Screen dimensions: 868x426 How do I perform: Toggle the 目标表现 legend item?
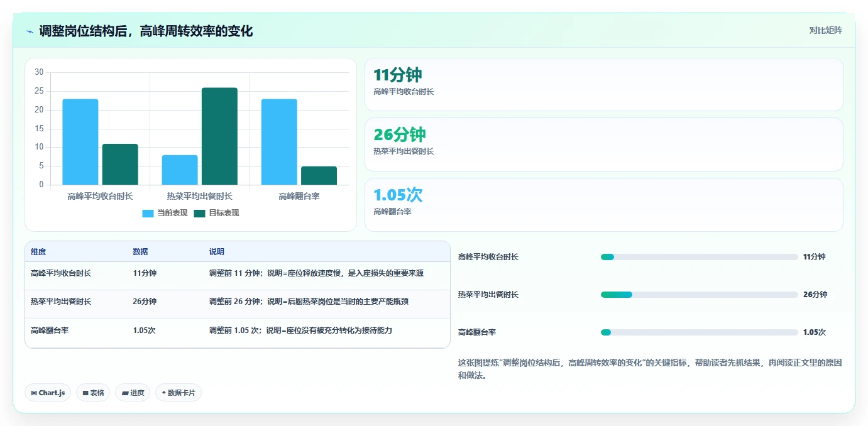pyautogui.click(x=216, y=213)
